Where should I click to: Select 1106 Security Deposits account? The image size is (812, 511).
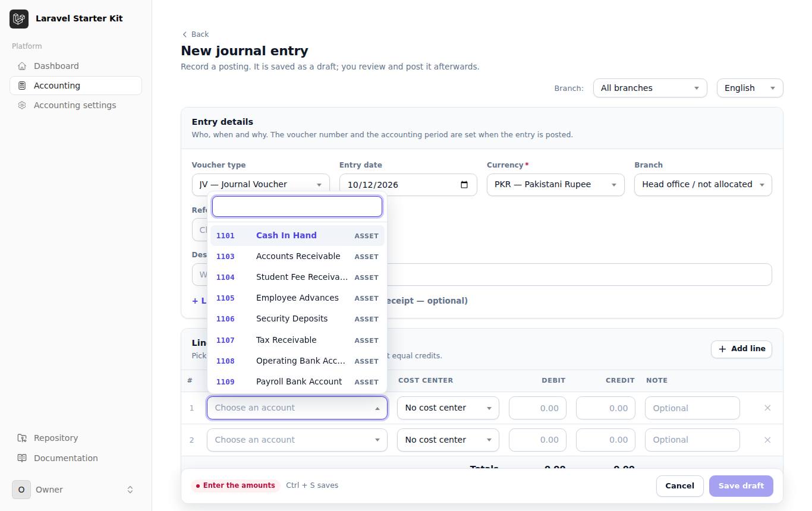point(297,318)
